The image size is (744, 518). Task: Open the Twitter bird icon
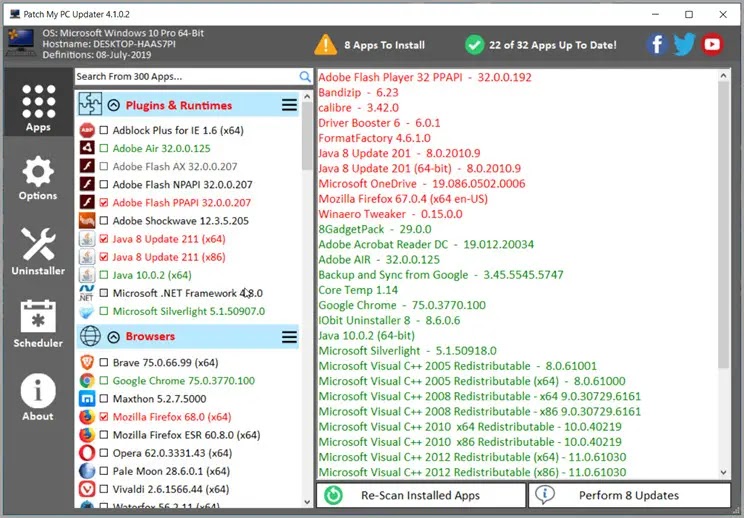[684, 45]
